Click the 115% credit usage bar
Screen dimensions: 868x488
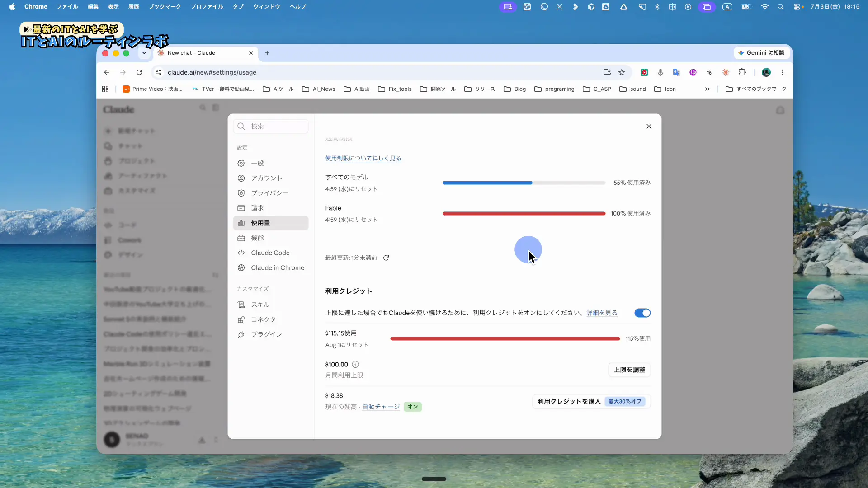[x=505, y=338]
